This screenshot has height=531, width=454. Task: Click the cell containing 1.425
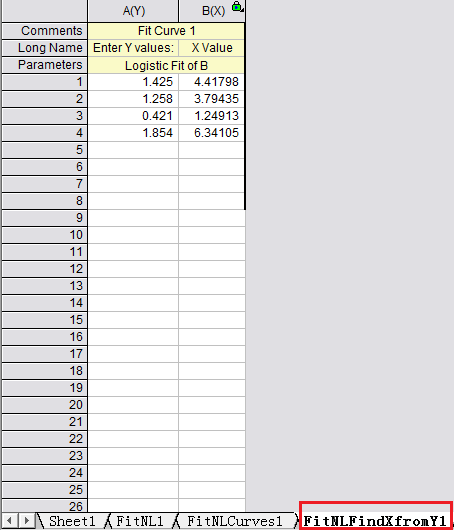tap(133, 82)
